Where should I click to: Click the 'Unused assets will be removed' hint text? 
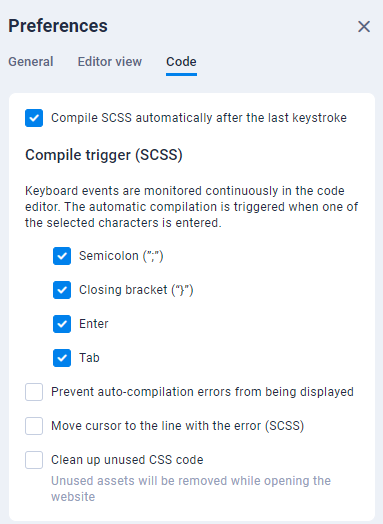191,489
